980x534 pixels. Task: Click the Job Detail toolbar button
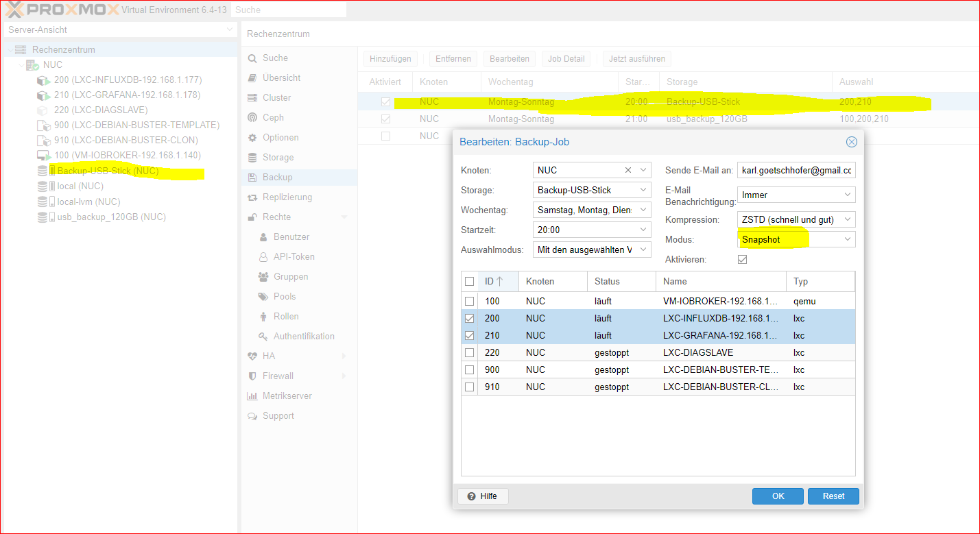[566, 59]
